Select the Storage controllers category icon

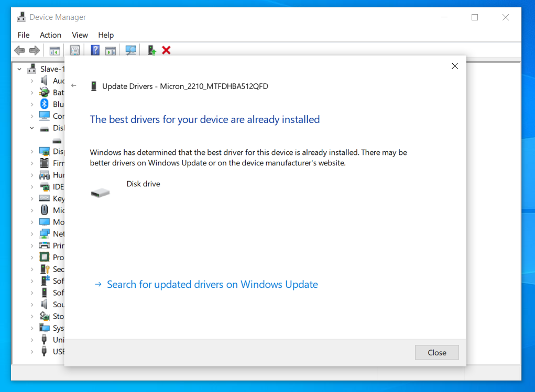[x=45, y=316]
